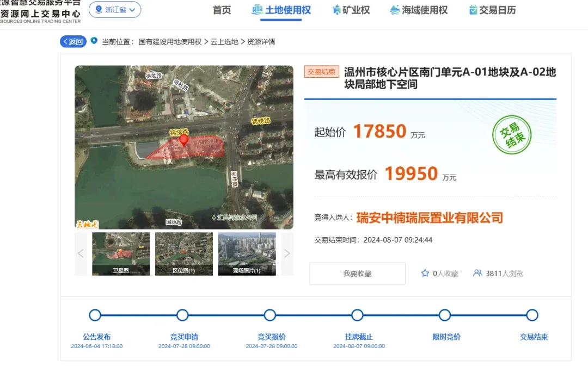The height and width of the screenshot is (366, 588).
Task: Click the 交易结束 timeline node
Action: (532, 315)
